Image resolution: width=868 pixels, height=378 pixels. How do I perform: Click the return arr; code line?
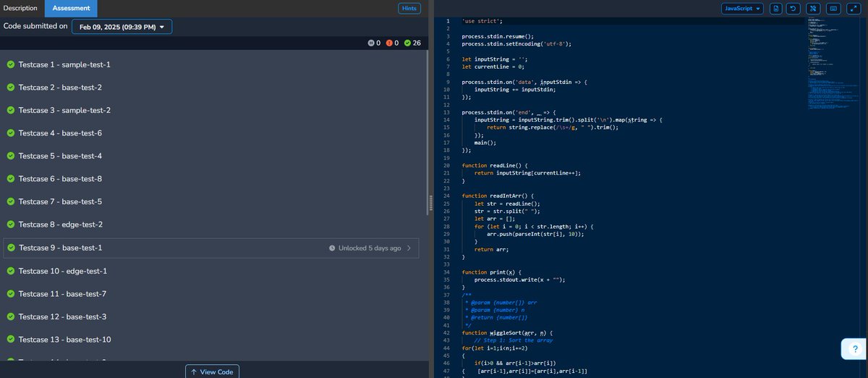[x=492, y=249]
